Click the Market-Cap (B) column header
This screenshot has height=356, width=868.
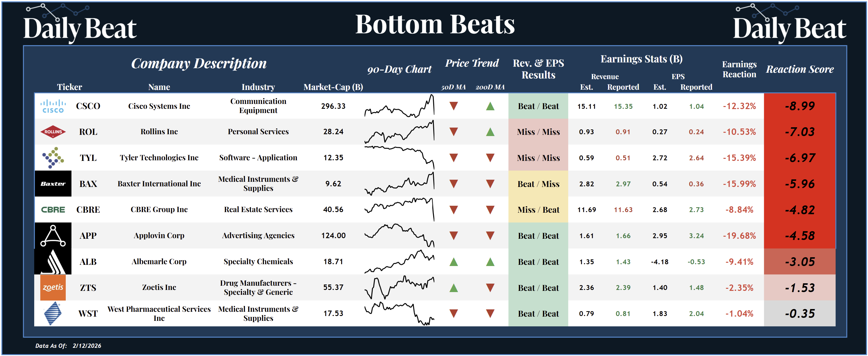333,87
